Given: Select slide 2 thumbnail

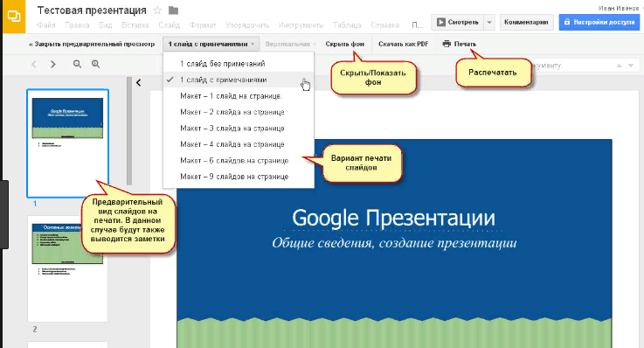Looking at the screenshot, I should coord(68,268).
